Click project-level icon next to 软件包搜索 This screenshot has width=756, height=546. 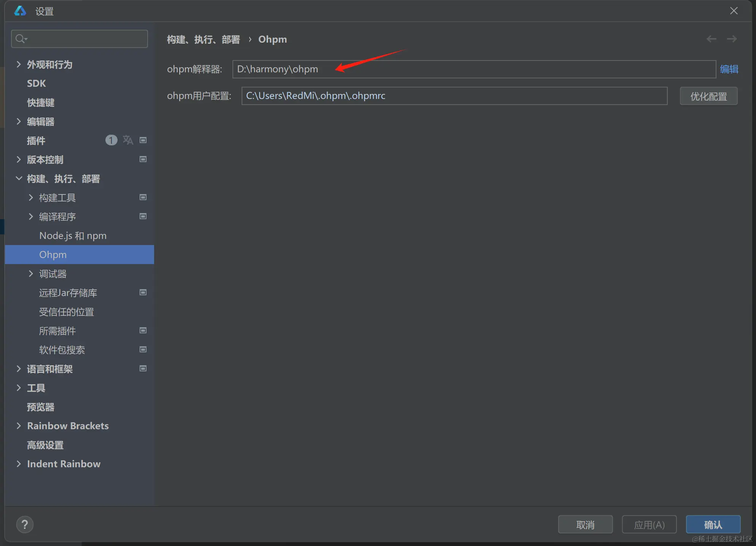tap(143, 350)
